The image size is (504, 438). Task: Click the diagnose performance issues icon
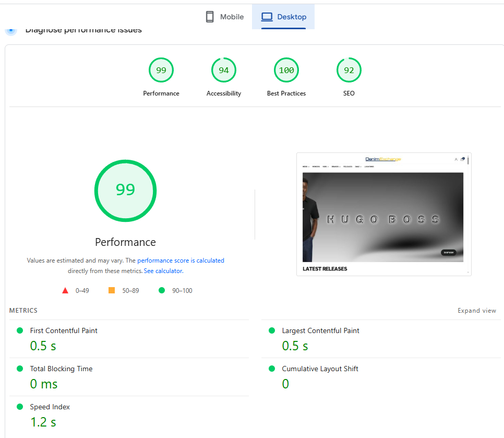point(11,30)
